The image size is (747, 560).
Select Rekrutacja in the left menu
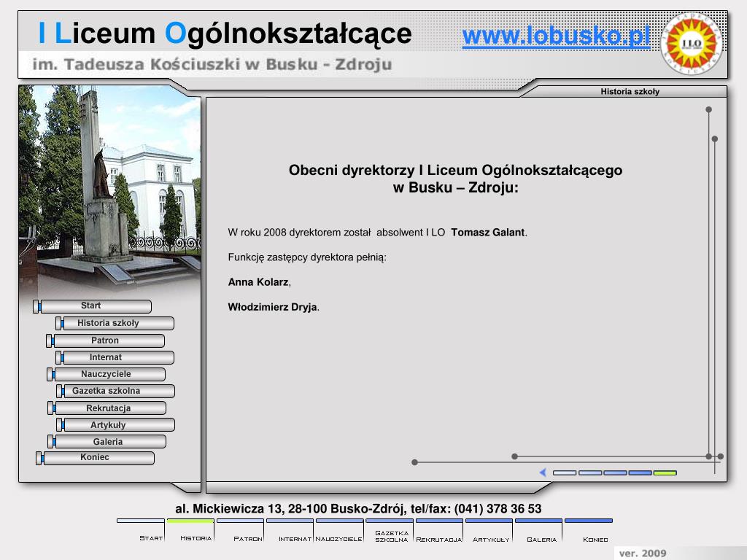coord(107,408)
